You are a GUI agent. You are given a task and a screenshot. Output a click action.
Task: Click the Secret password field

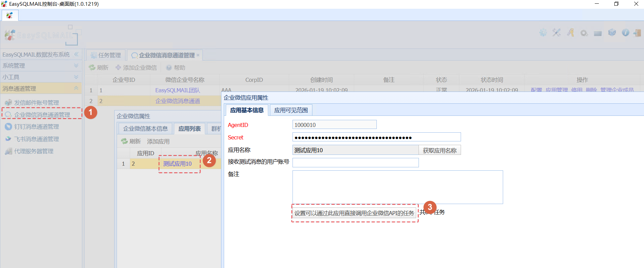[x=376, y=137]
